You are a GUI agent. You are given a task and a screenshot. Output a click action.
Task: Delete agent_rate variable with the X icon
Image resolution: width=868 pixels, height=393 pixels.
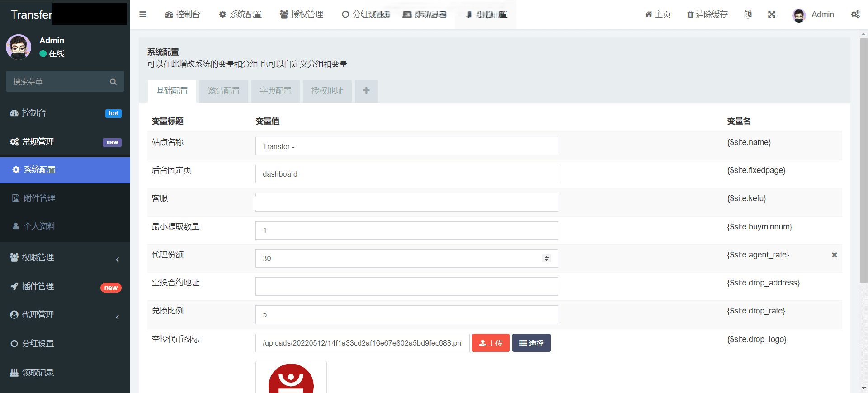pyautogui.click(x=834, y=255)
